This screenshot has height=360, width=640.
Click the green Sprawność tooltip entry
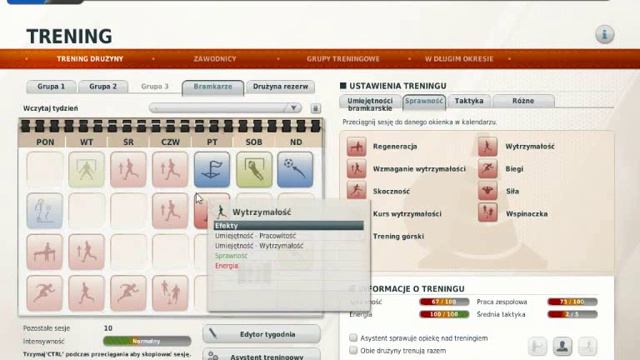pyautogui.click(x=231, y=256)
